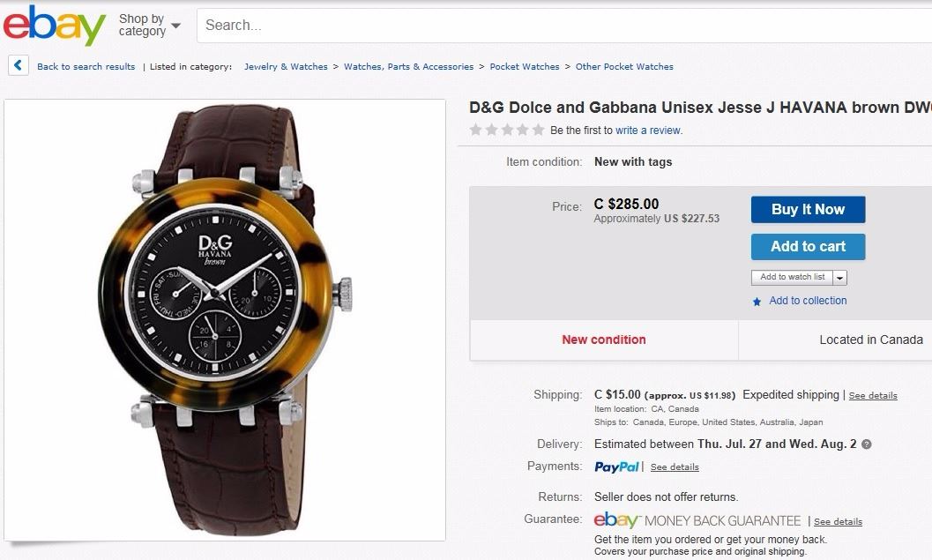Click Back to search results link
Image resolution: width=932 pixels, height=560 pixels.
(x=86, y=67)
